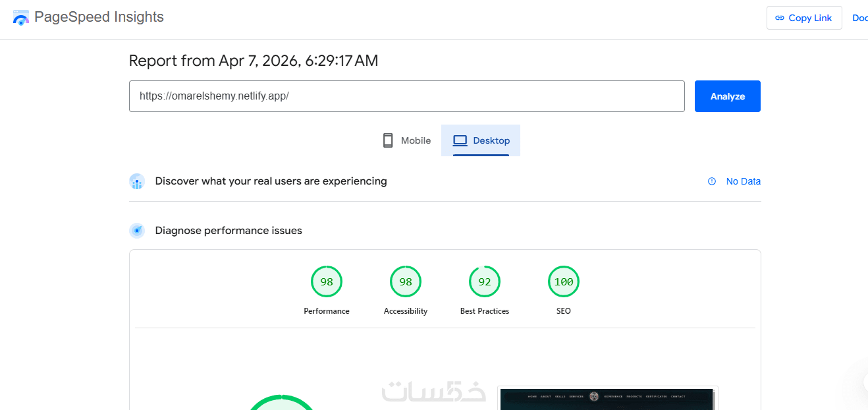Click the SEO label
The width and height of the screenshot is (868, 410).
click(564, 311)
